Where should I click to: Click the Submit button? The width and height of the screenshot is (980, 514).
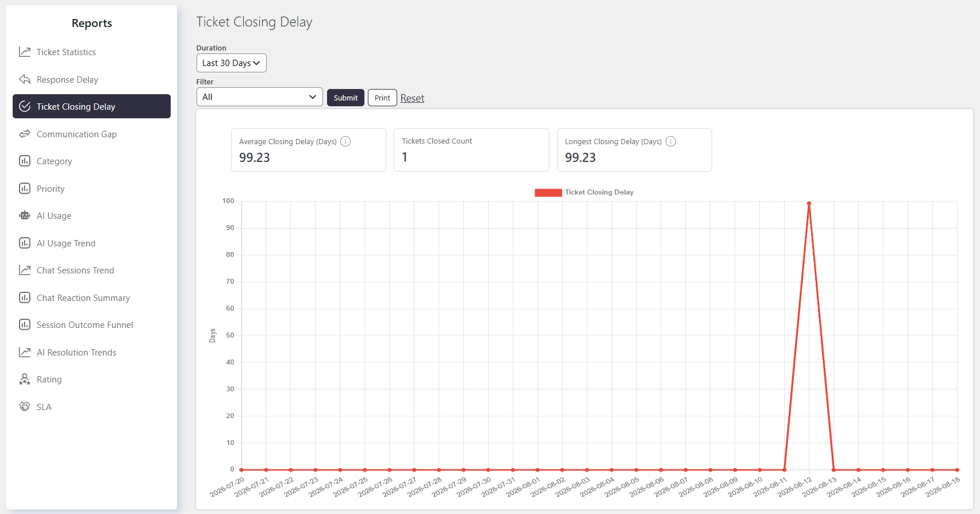(x=345, y=98)
